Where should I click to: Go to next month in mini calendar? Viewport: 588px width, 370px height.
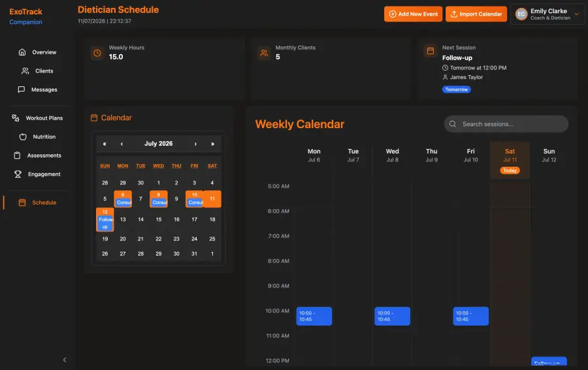[195, 144]
